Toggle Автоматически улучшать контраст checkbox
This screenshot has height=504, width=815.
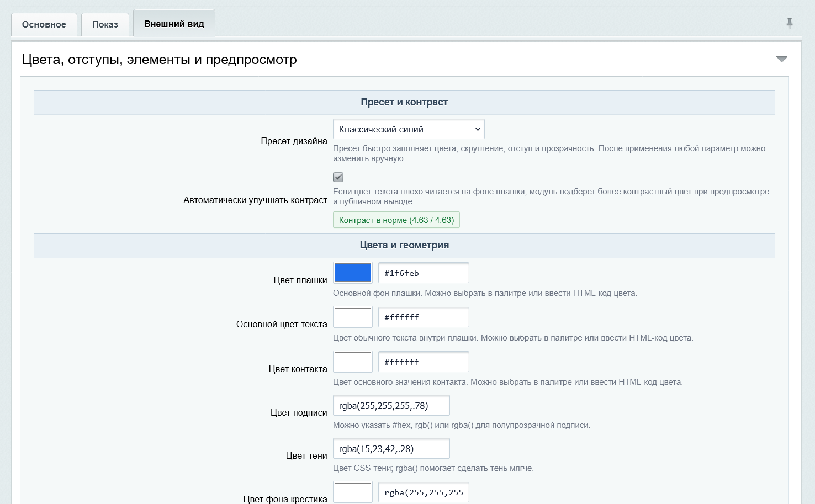[x=338, y=177]
